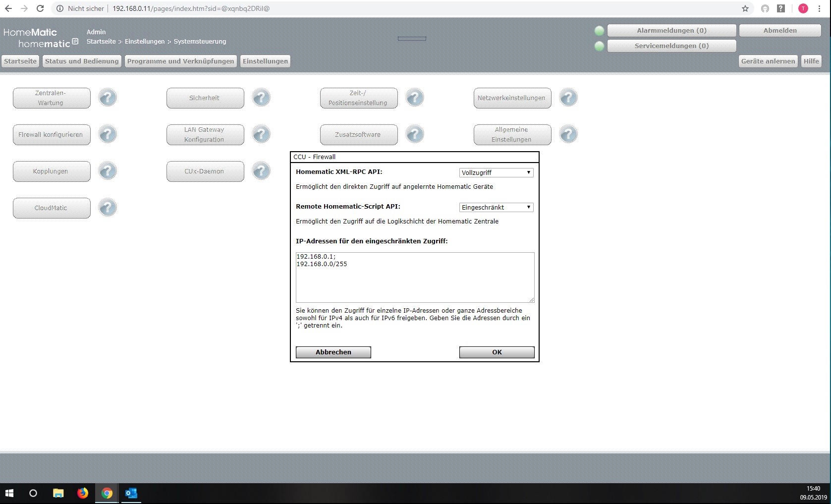Open help icon beside Firewall konfigurieren
Screen dimensions: 831x504
pos(108,134)
